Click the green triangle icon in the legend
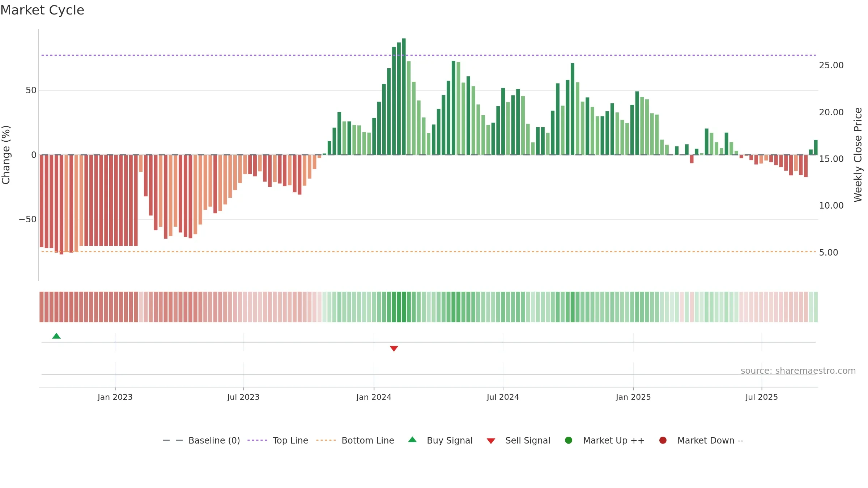Viewport: 868px width, 488px height. (x=412, y=440)
